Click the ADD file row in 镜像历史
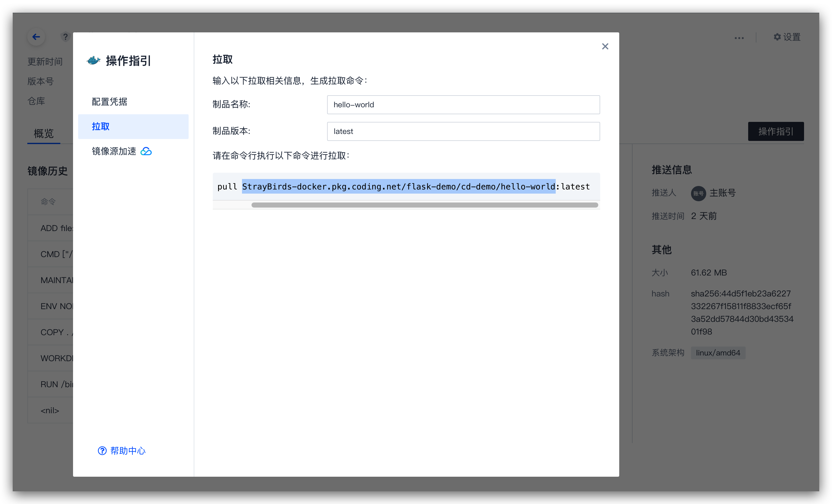Screen dimensions: 832x504 click(50, 228)
